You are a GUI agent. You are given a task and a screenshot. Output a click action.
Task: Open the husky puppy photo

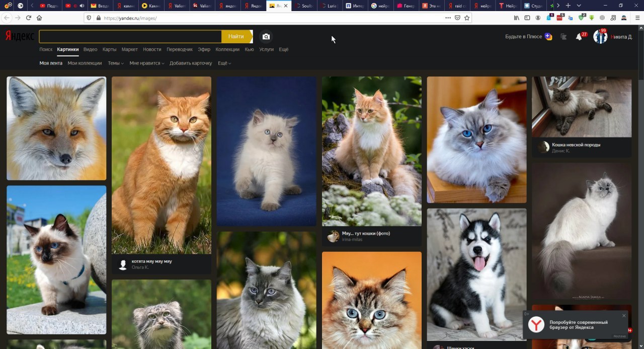pos(476,274)
